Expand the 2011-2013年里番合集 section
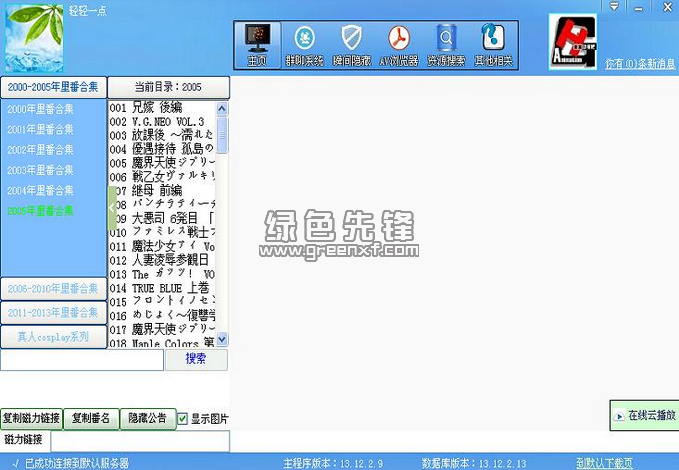The height and width of the screenshot is (470, 679). 53,313
